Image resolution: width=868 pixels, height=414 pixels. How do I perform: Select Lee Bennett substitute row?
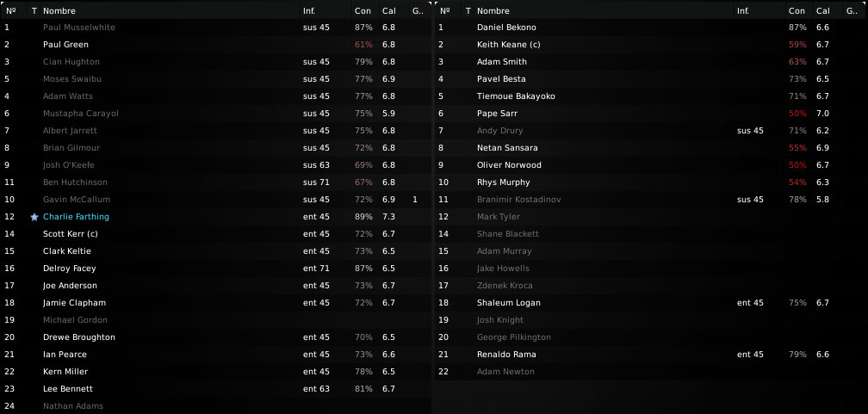pos(216,388)
